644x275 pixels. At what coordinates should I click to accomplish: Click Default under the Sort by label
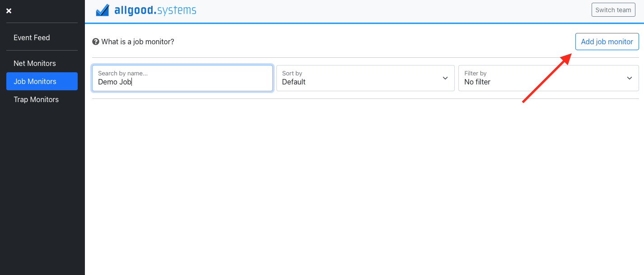tap(294, 82)
